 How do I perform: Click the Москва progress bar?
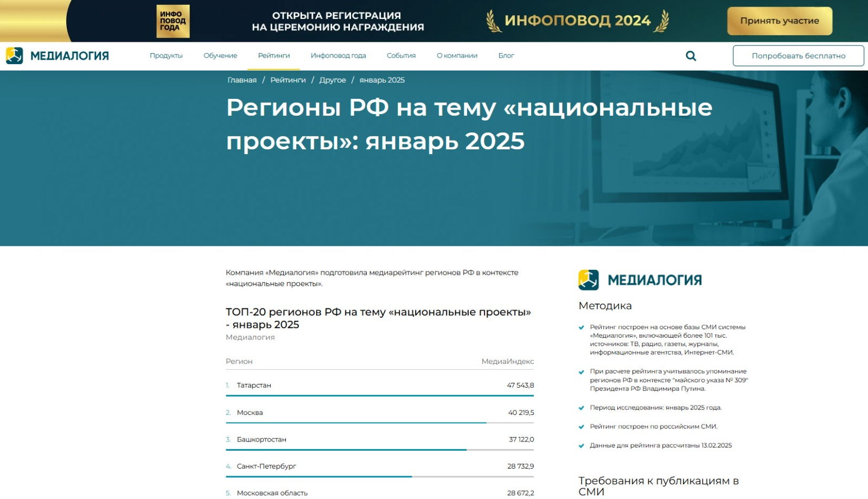pos(356,423)
